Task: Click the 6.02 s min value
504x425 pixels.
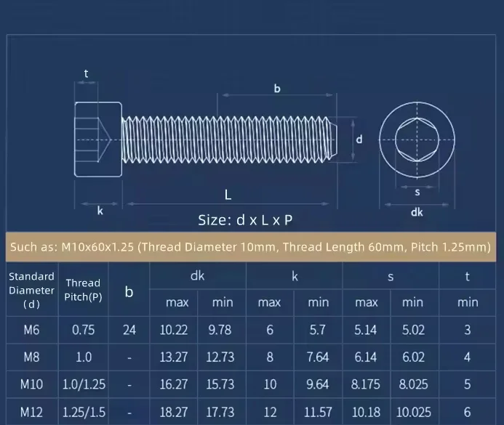Action: coord(413,357)
